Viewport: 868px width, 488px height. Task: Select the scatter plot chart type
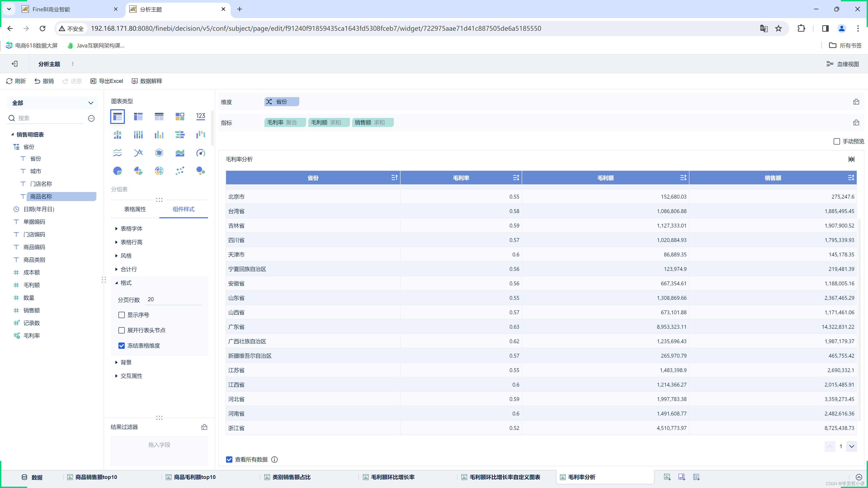(x=180, y=171)
